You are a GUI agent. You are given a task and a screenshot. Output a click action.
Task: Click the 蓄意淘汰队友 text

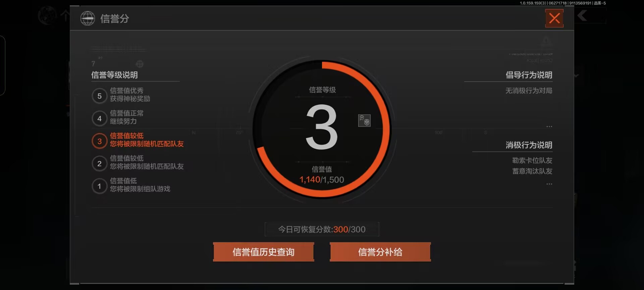pos(532,171)
